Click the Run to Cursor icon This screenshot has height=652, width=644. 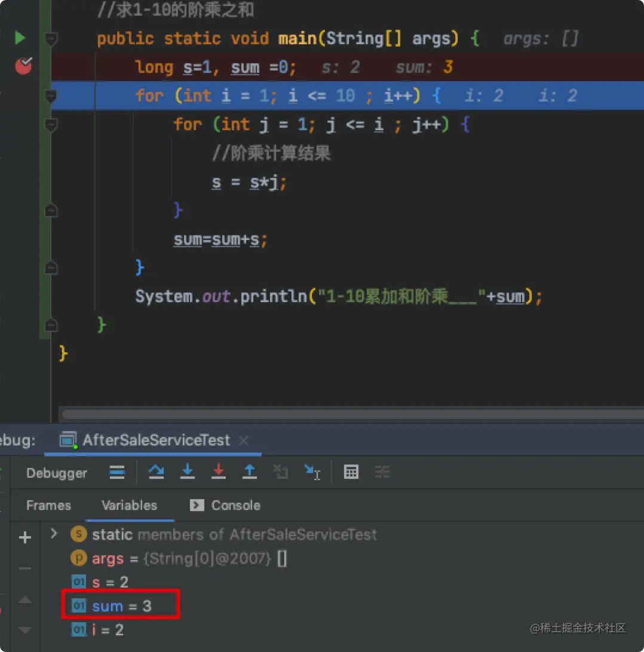click(312, 472)
